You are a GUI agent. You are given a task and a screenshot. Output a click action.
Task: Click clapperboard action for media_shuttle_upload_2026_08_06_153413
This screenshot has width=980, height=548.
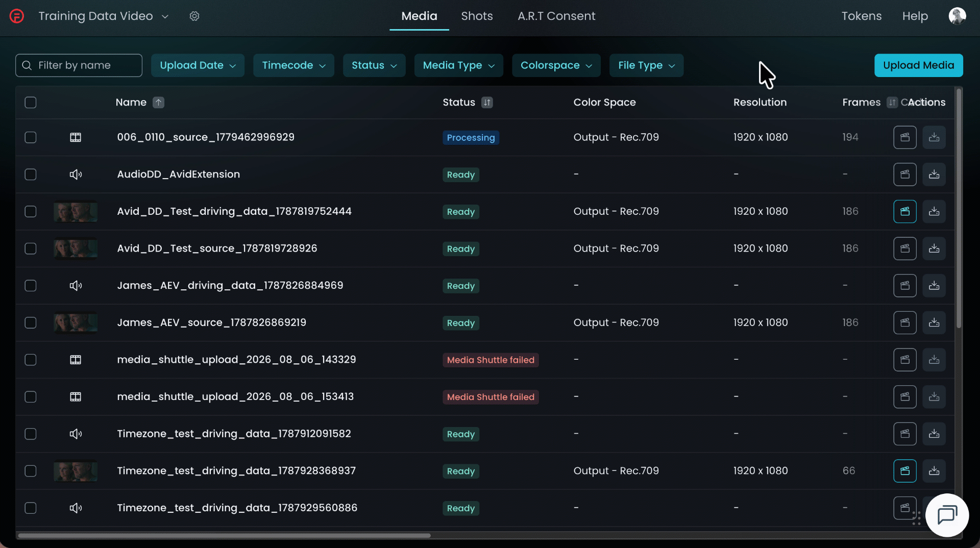click(905, 397)
